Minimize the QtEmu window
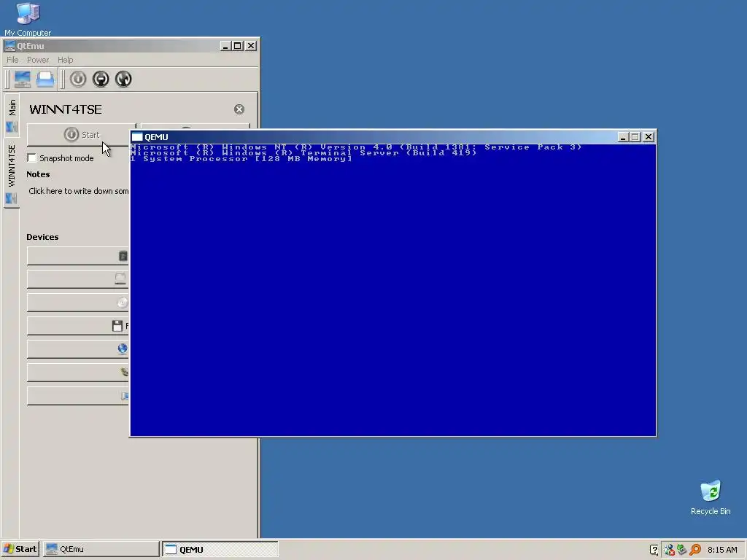This screenshot has height=560, width=747. pyautogui.click(x=225, y=46)
